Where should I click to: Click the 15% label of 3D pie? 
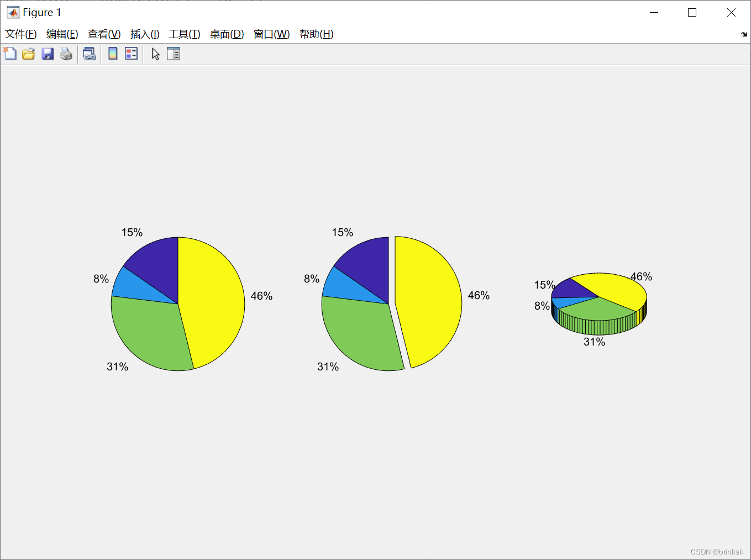pyautogui.click(x=544, y=285)
